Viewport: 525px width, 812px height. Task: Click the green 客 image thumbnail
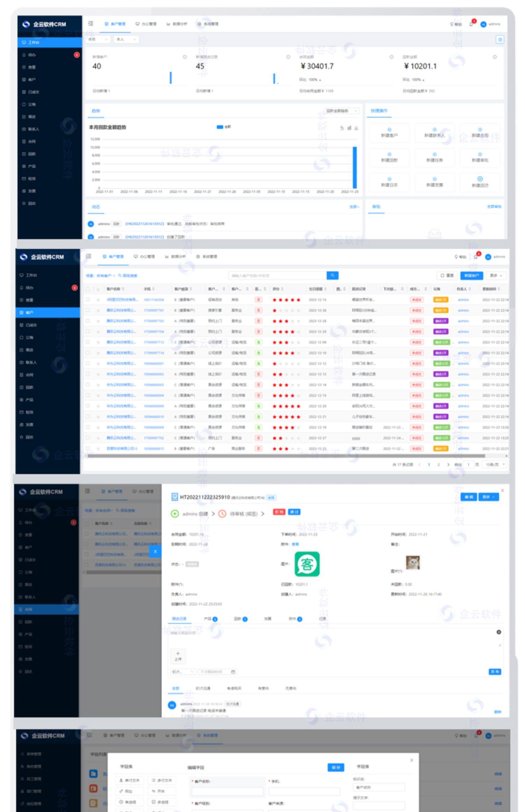point(307,564)
